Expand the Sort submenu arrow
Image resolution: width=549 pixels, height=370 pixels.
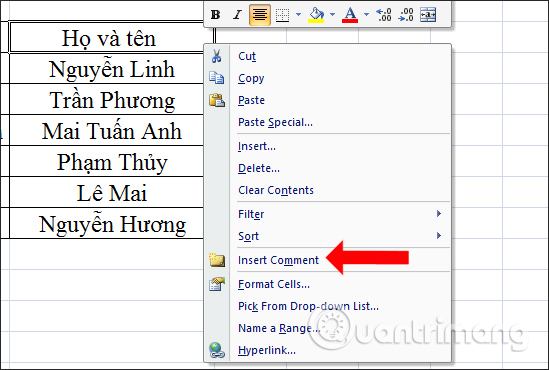pos(439,236)
